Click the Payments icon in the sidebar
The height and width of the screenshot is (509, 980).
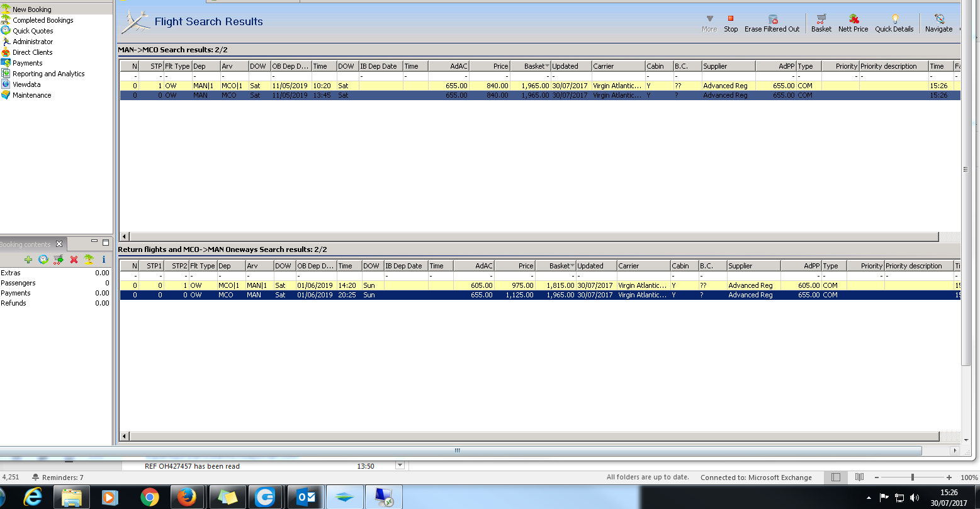pyautogui.click(x=6, y=63)
